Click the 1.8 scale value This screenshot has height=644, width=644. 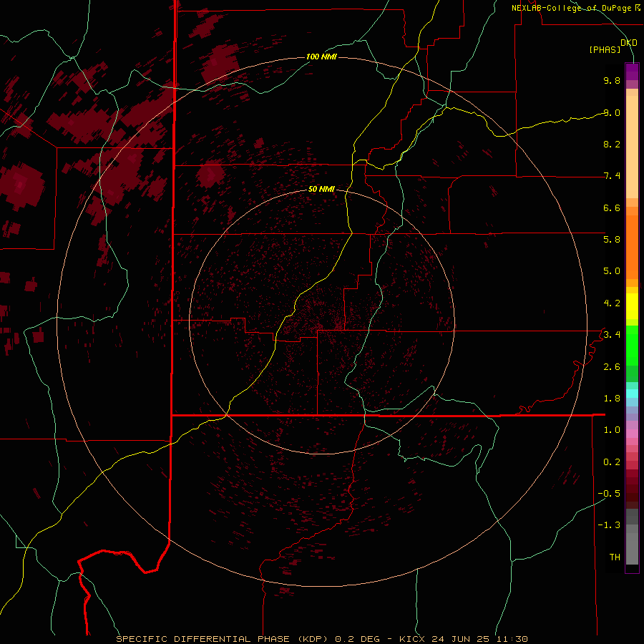tap(612, 399)
